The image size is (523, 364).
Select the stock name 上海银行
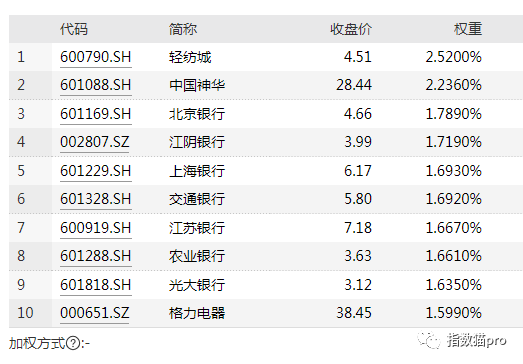pyautogui.click(x=197, y=171)
